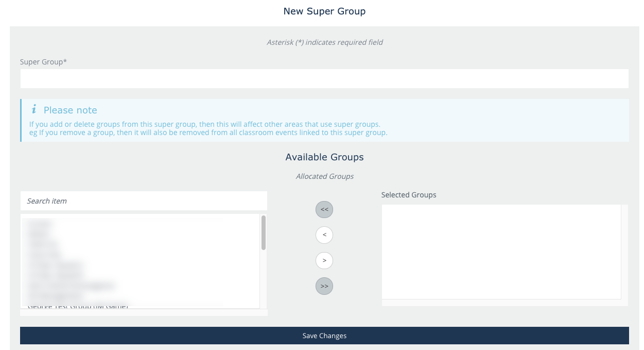This screenshot has width=644, height=350.
Task: Click inside the empty Selected Groups list
Action: (x=501, y=252)
